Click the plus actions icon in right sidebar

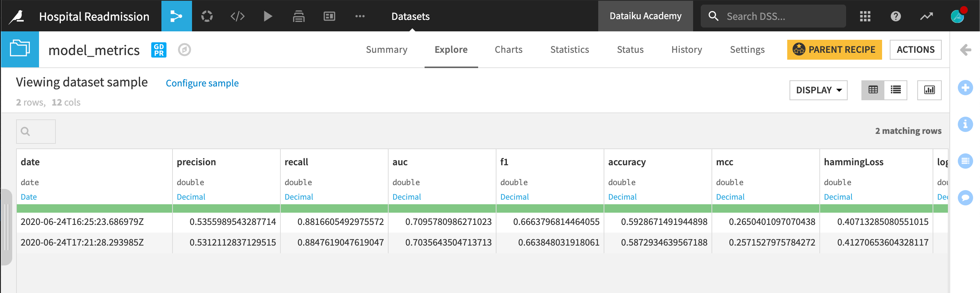coord(965,88)
